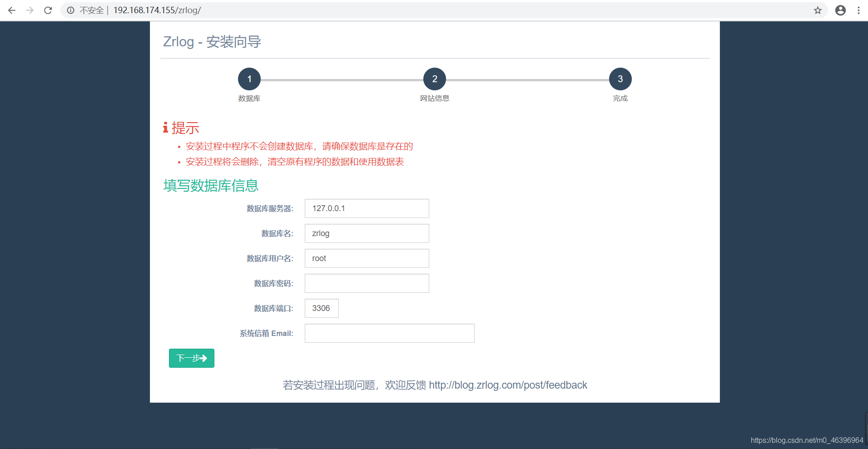Click the 数据库名: label
868x449 pixels.
point(277,233)
